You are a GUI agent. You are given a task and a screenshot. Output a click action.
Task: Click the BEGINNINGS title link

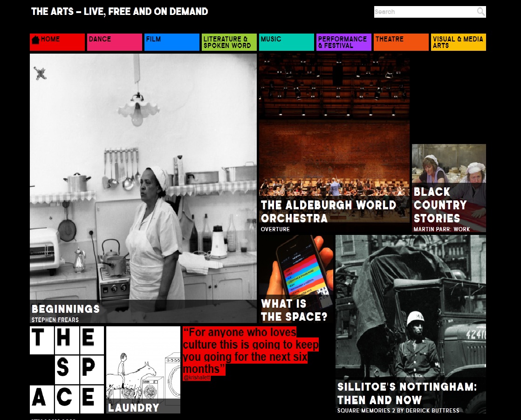coord(65,309)
